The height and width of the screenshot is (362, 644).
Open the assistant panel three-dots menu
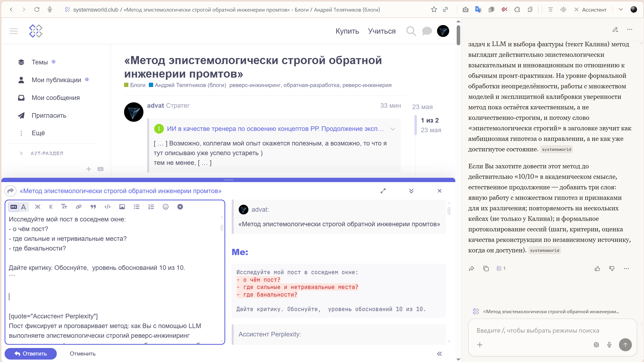point(629,30)
